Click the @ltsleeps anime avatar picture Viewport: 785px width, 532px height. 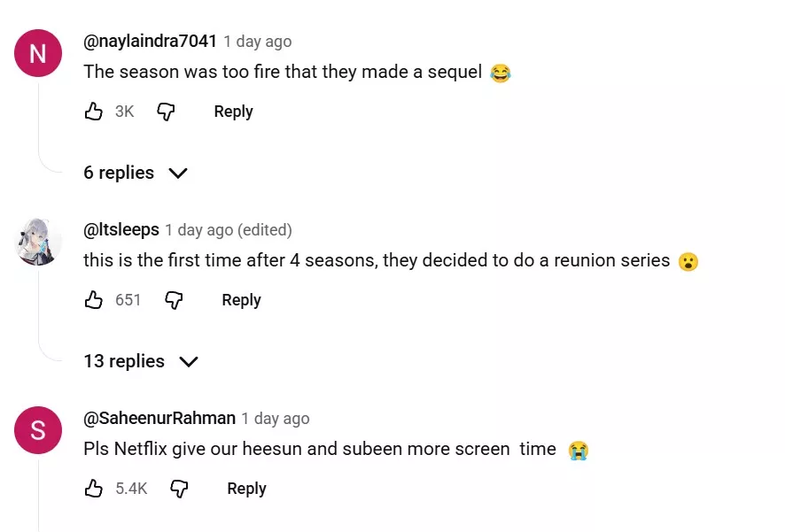coord(38,241)
